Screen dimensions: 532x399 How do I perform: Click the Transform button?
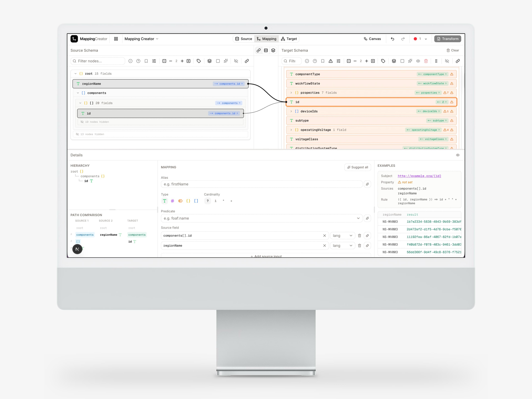[x=448, y=39]
